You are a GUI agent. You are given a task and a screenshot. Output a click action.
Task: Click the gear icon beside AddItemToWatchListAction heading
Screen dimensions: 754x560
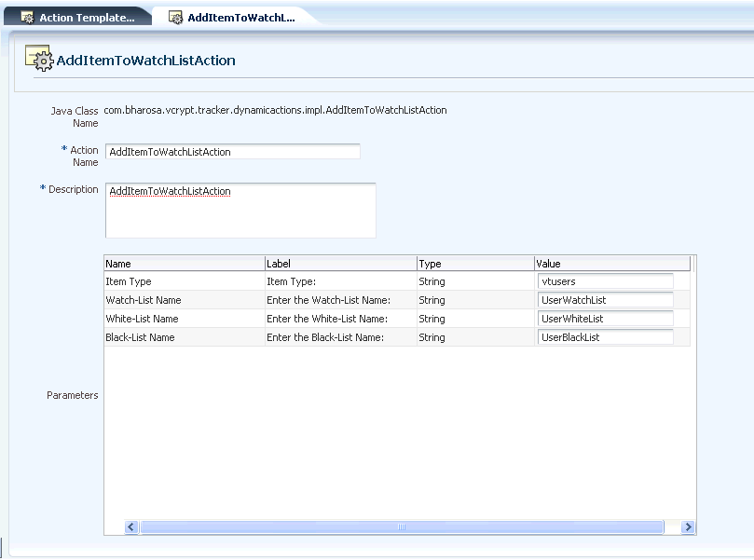coord(38,58)
